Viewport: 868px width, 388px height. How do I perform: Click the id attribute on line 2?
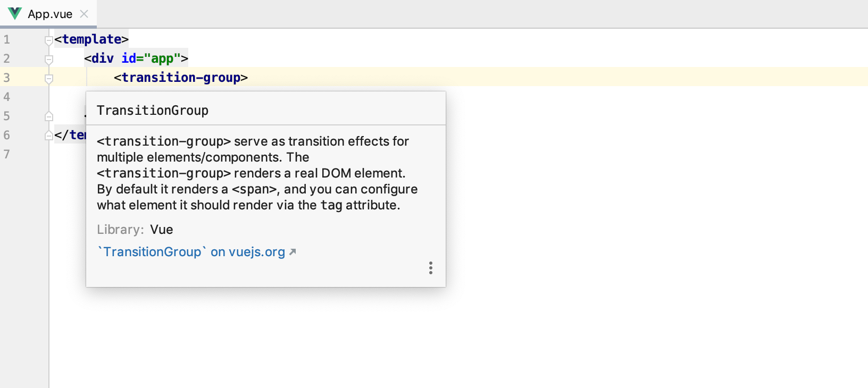(x=129, y=58)
